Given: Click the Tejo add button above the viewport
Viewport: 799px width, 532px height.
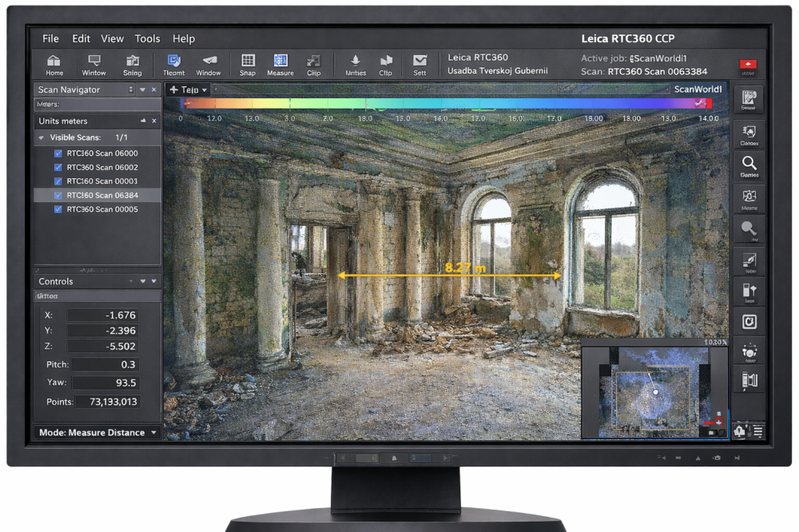Looking at the screenshot, I should (x=187, y=90).
